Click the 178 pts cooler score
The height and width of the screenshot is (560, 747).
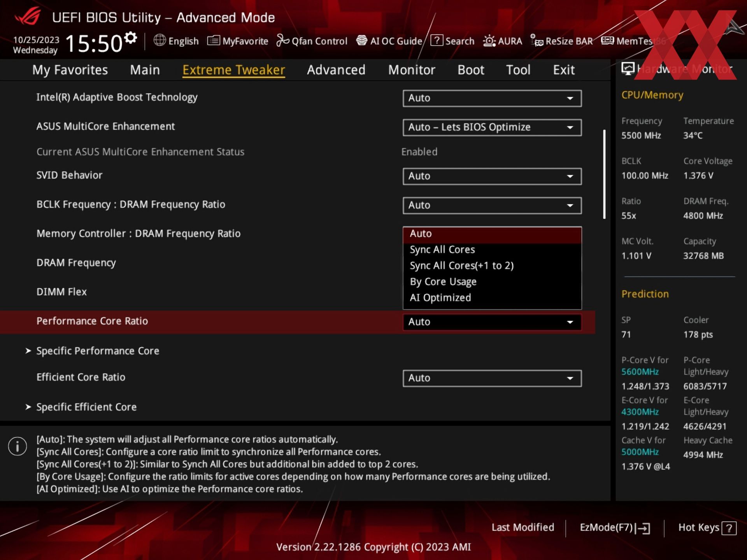click(698, 335)
